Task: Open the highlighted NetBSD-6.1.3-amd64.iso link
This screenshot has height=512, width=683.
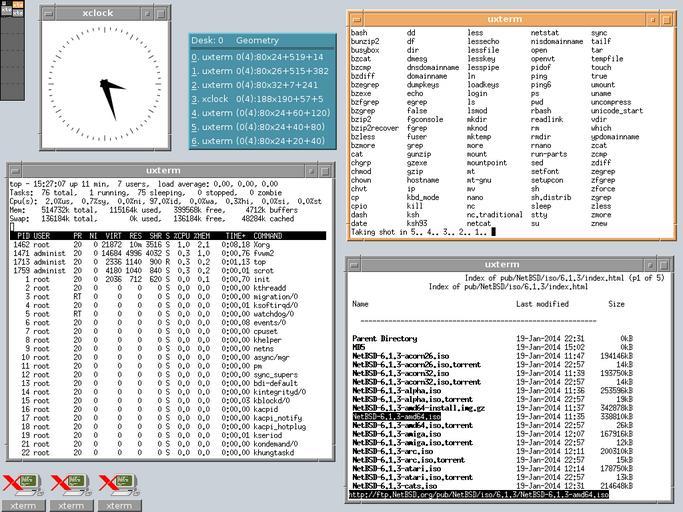Action: (395, 416)
